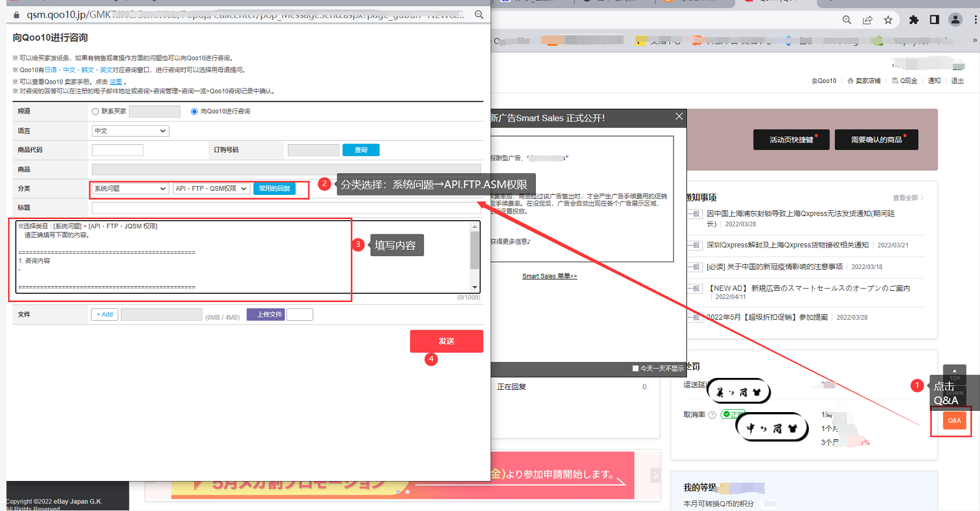This screenshot has height=511, width=980.
Task: Open the 语言 dropdown showing 中文
Action: pos(131,131)
